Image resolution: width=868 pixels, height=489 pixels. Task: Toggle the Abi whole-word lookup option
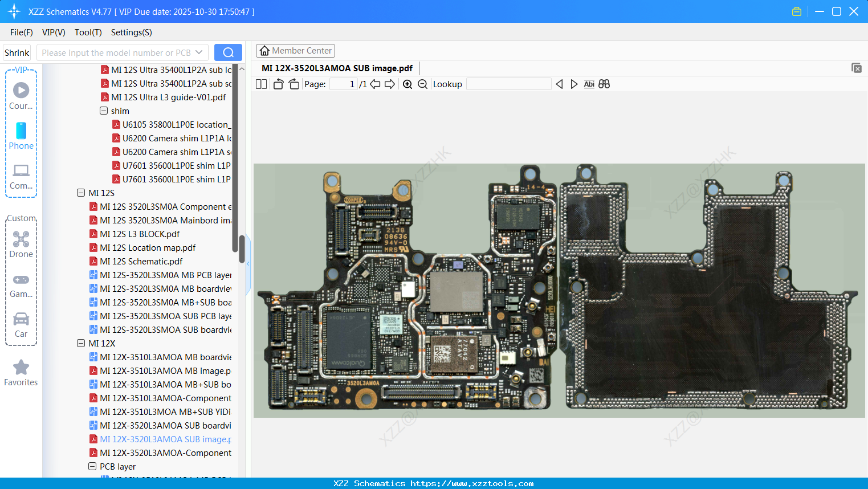point(589,84)
